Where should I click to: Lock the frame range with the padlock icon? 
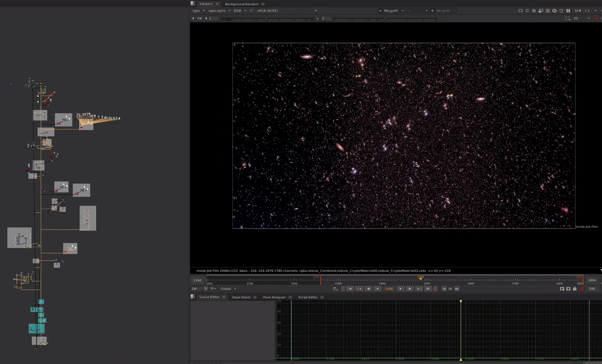tap(575, 289)
